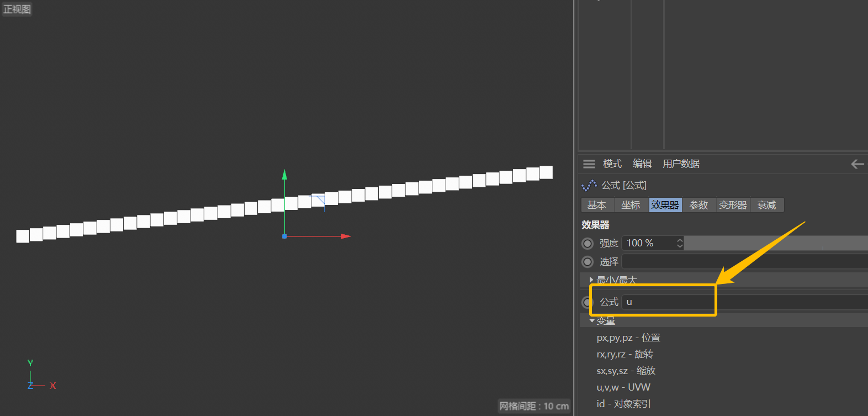The height and width of the screenshot is (416, 868).
Task: Click the rx,ry,rz - 旋转 variable text
Action: coord(625,355)
